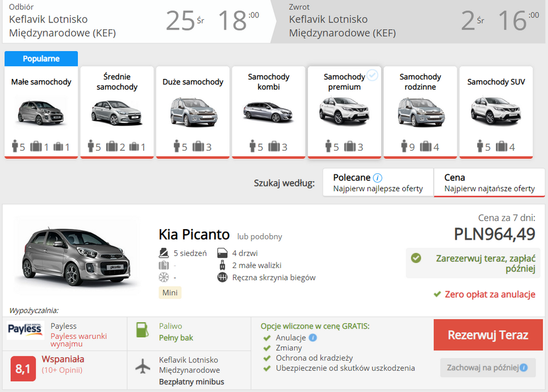Open Payless warunki wynajmu link
This screenshot has width=548, height=392.
pos(78,340)
